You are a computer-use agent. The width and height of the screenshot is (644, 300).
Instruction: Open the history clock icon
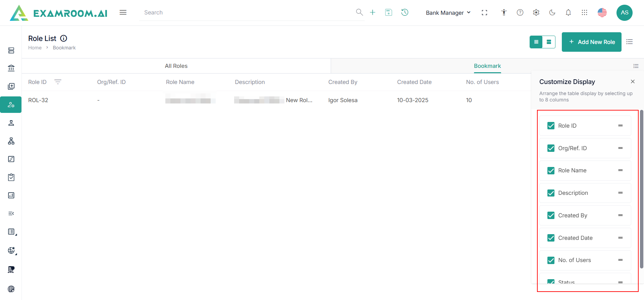click(x=405, y=12)
